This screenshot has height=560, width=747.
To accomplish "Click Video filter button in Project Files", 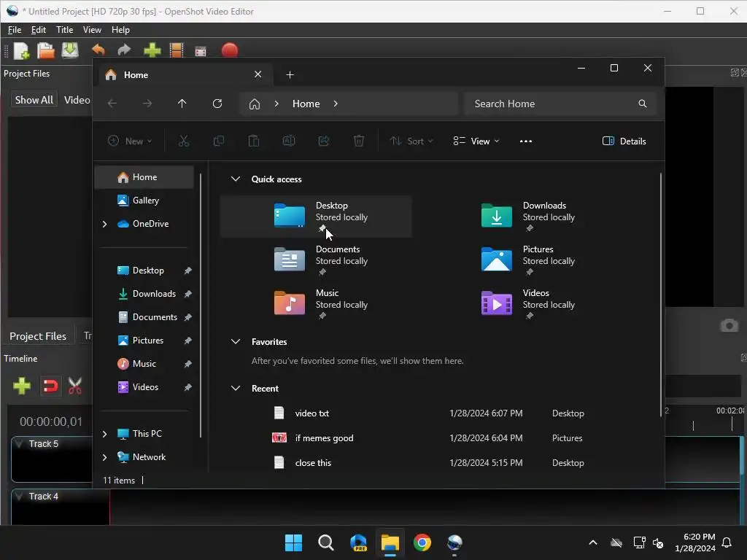I will tap(77, 100).
